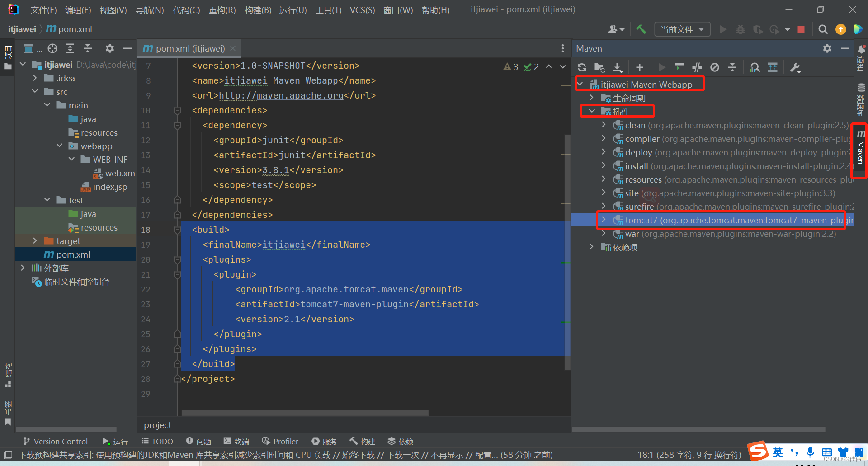The image size is (868, 466).
Task: Toggle offline mode in Maven toolbar
Action: tap(697, 67)
